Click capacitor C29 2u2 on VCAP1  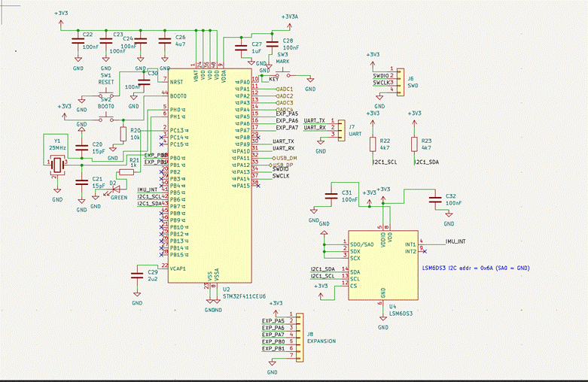(x=137, y=276)
